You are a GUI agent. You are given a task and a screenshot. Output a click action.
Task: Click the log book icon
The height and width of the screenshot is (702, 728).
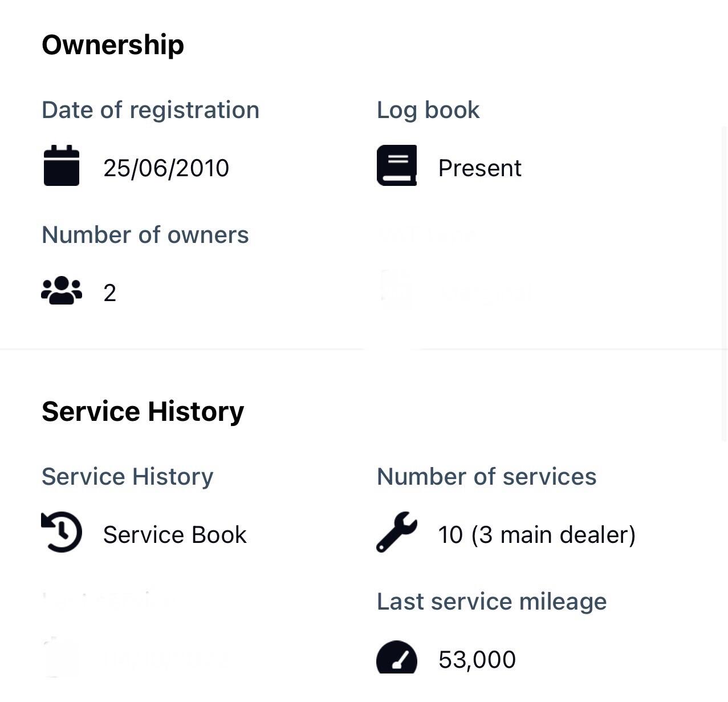[397, 166]
